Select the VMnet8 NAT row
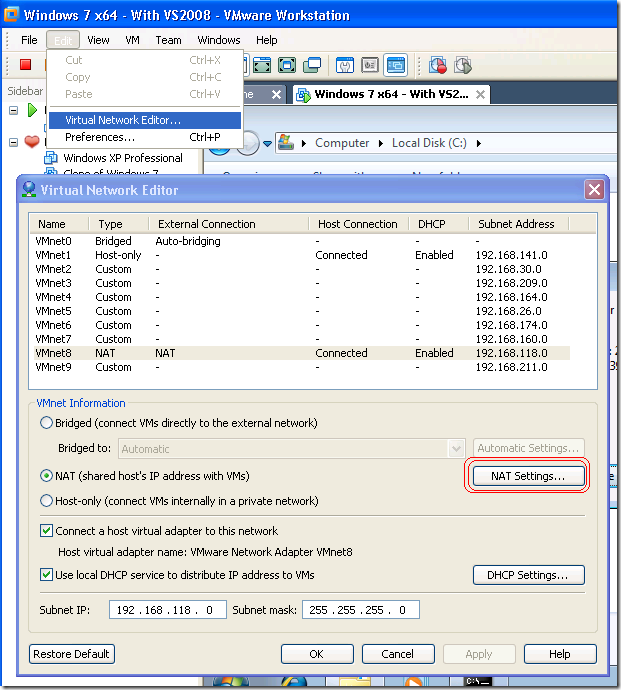Screen dimensions: 621x690 click(x=301, y=353)
